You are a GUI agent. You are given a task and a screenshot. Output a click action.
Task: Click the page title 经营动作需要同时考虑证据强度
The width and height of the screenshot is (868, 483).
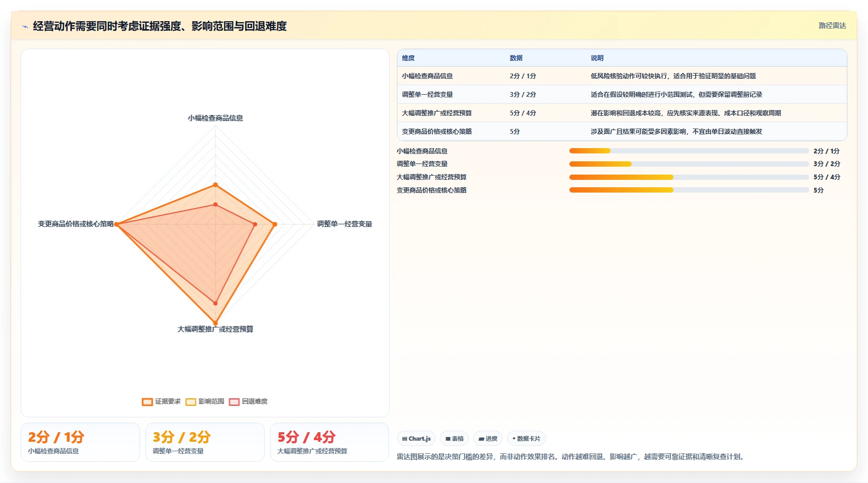point(160,26)
